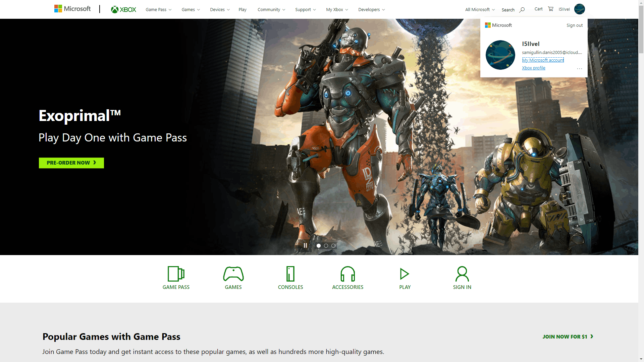
Task: Click the I5IIvel username in header
Action: (564, 9)
